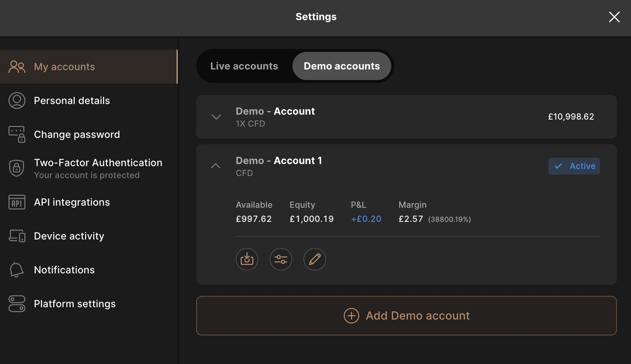
Task: Switch to the Live accounts tab
Action: coord(244,66)
